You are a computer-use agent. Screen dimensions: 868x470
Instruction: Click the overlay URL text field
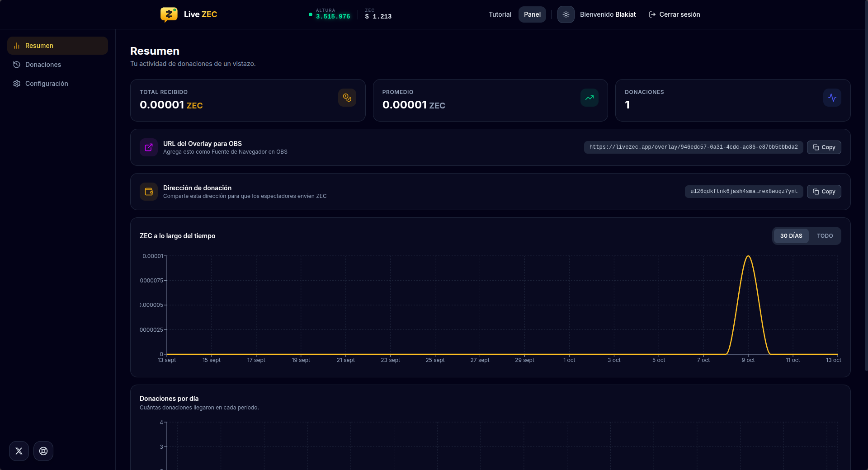tap(693, 147)
